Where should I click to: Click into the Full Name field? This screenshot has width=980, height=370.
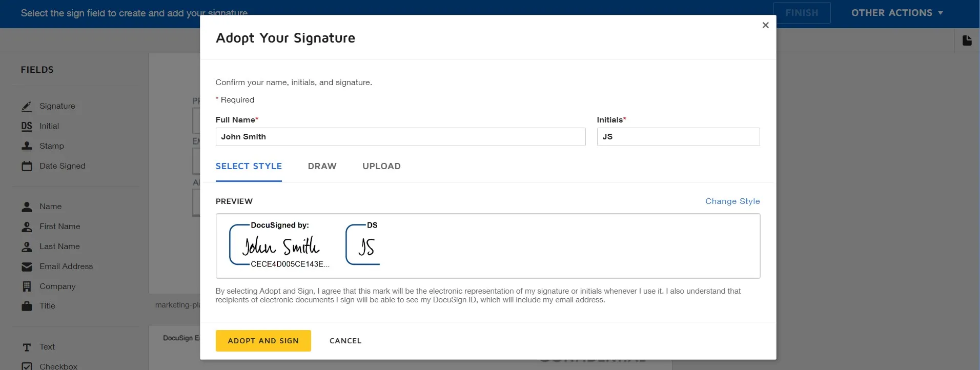pos(400,137)
